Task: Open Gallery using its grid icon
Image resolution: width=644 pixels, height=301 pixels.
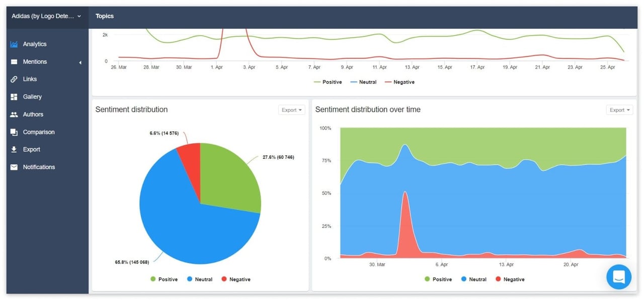Action: click(13, 96)
